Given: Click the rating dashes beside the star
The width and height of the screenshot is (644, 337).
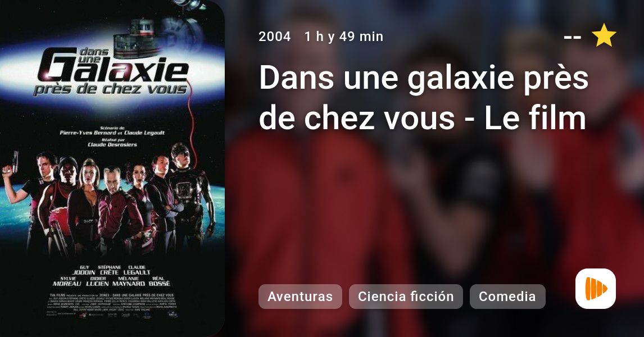Looking at the screenshot, I should tap(573, 37).
